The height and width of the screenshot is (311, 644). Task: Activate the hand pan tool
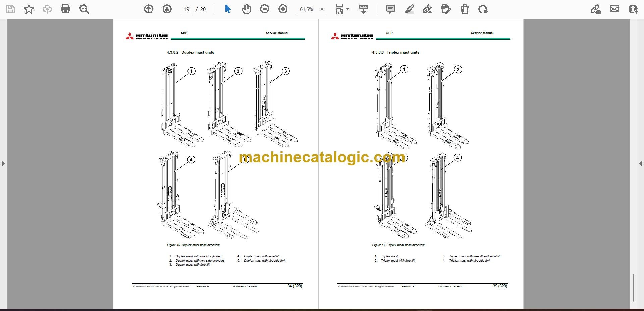[246, 9]
